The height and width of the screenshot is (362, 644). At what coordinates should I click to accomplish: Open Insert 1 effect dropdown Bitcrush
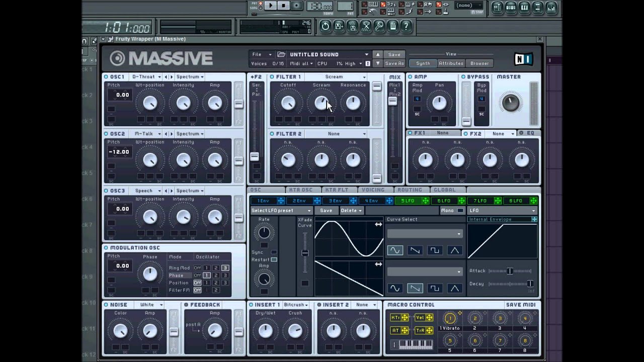296,305
